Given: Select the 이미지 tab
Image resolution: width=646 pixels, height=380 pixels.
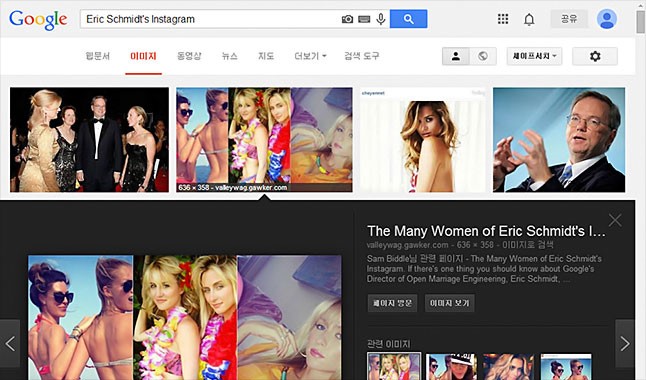Looking at the screenshot, I should [143, 56].
